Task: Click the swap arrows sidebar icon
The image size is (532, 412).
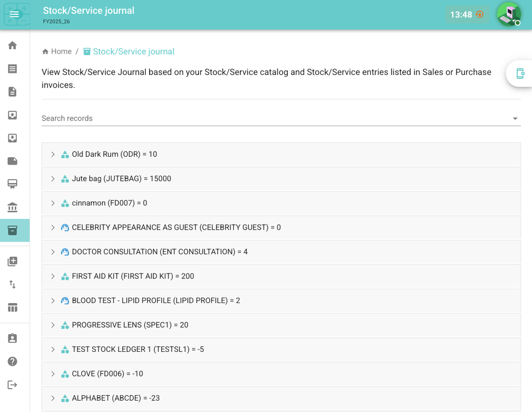Action: (13, 284)
